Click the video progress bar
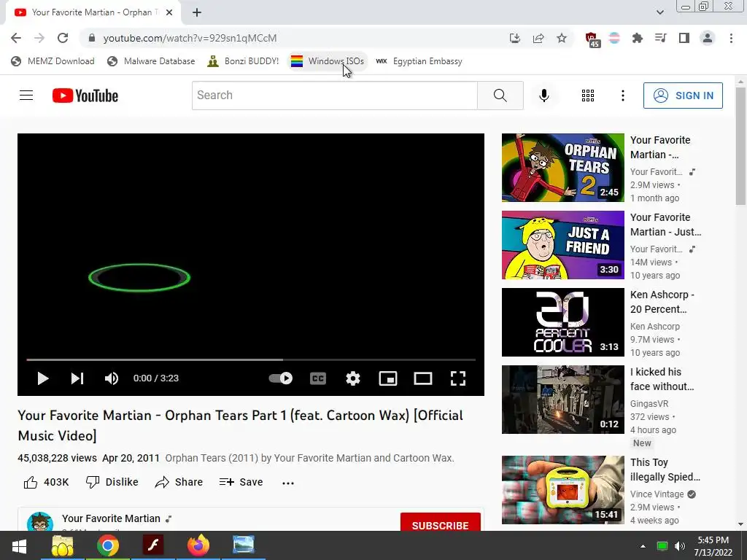Image resolution: width=747 pixels, height=560 pixels. (251, 359)
